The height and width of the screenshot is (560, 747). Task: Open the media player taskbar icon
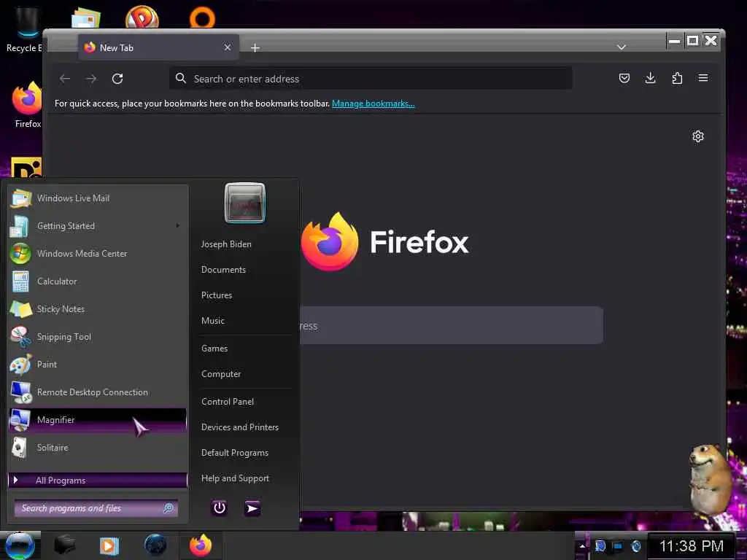click(x=109, y=545)
